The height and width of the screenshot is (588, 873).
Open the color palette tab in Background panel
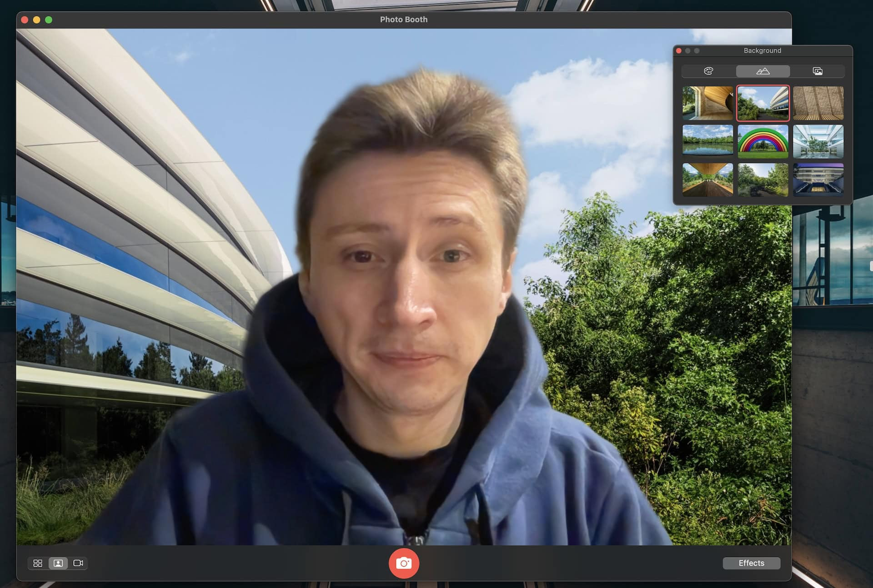(x=708, y=71)
